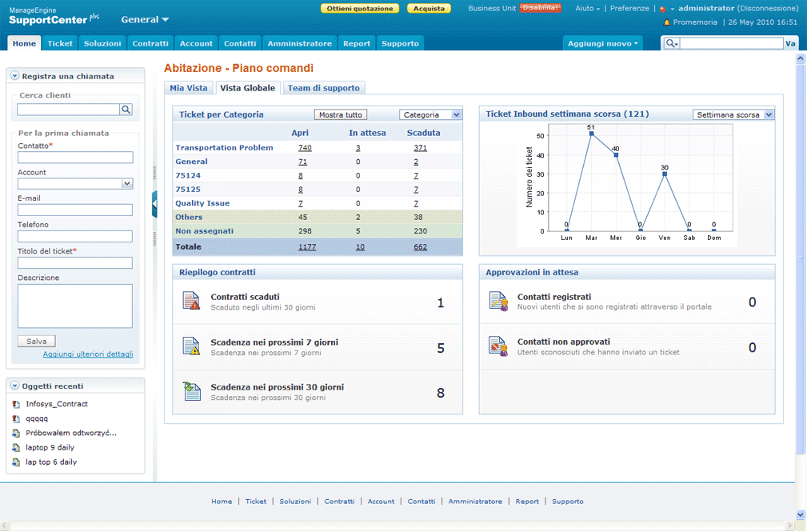Click the Ven data point labeled 30
Image resolution: width=807 pixels, height=532 pixels.
(x=665, y=174)
